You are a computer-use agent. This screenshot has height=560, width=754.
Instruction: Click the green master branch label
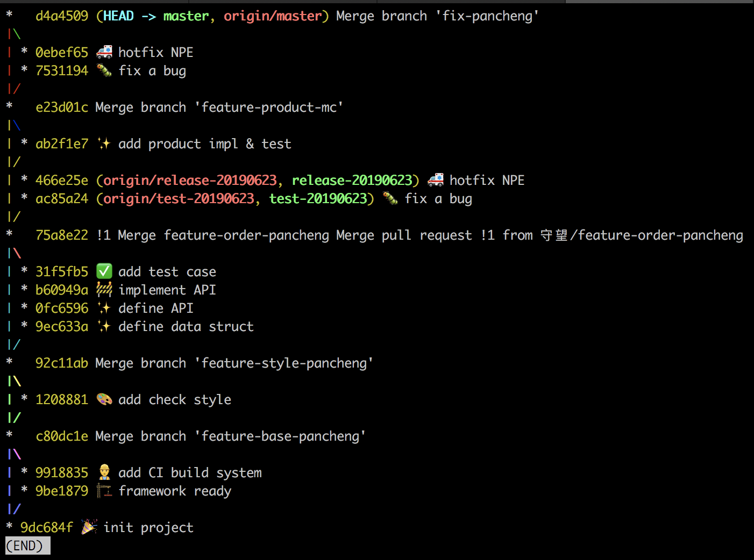click(186, 16)
